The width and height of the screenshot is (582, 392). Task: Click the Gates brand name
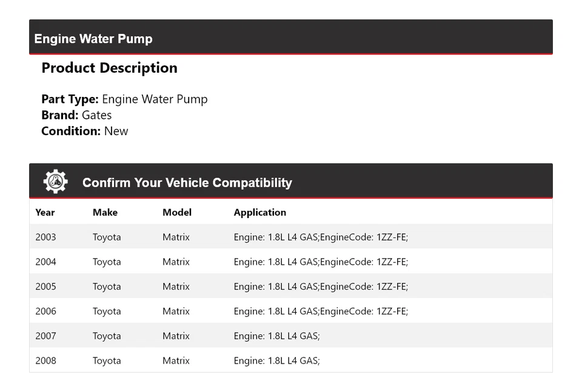[x=97, y=115]
